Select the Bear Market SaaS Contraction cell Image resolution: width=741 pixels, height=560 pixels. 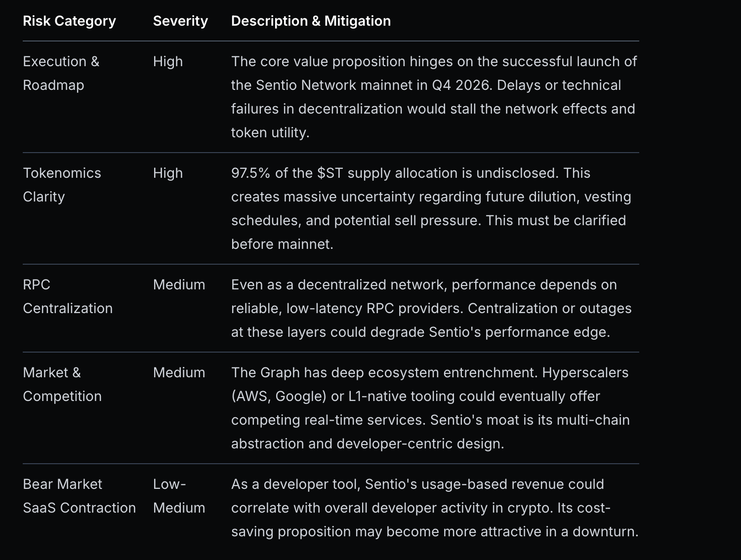click(x=79, y=496)
